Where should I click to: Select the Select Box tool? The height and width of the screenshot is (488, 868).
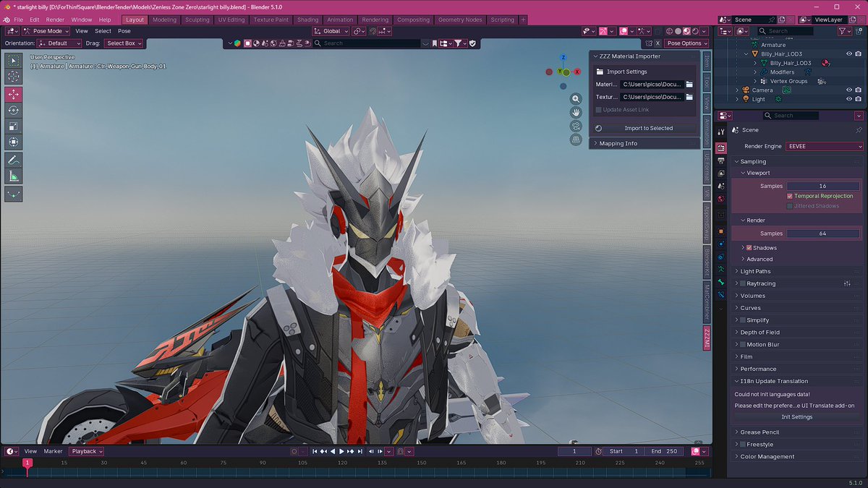point(14,61)
